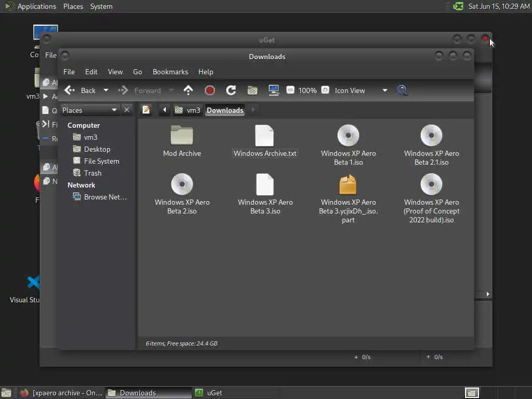Zoom out with the minus icon
The height and width of the screenshot is (399, 532).
[x=290, y=90]
